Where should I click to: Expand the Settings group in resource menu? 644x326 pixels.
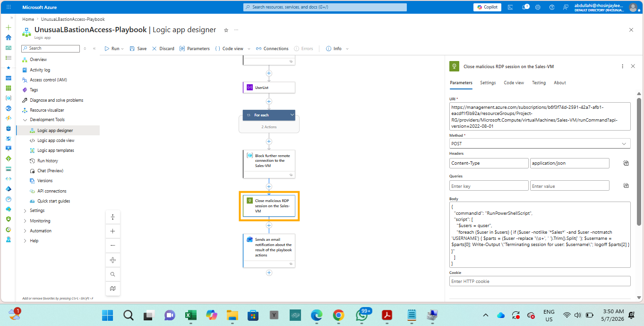(x=25, y=211)
